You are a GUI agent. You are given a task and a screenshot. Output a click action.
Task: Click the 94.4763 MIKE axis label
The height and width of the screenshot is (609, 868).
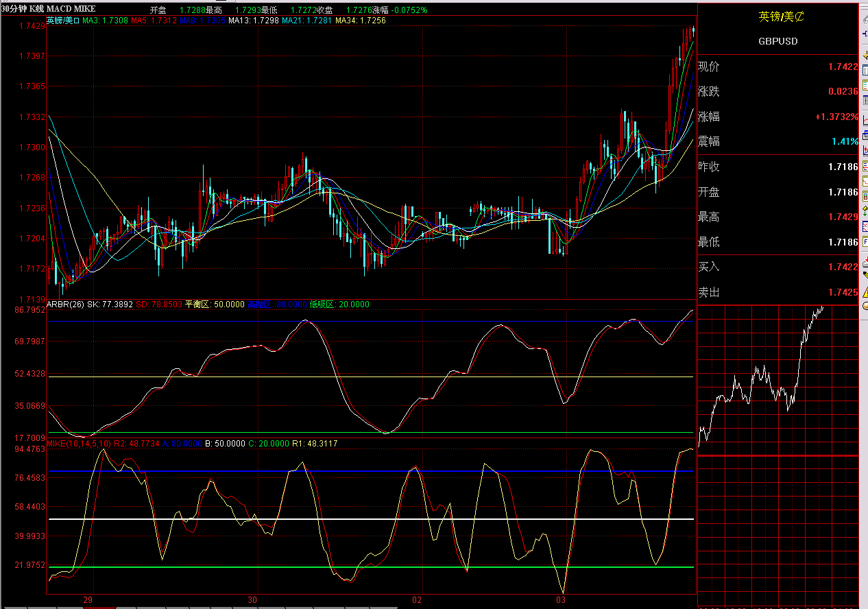coord(29,449)
